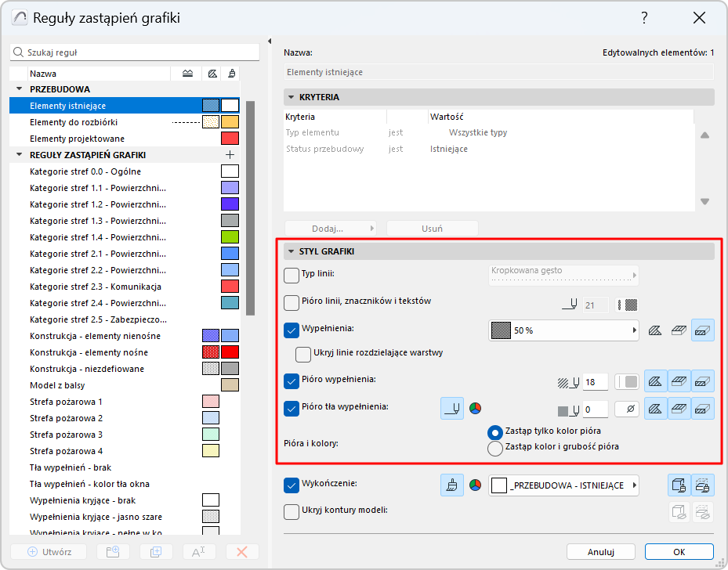Delete rule with red X icon
This screenshot has width=728, height=570.
tap(242, 552)
